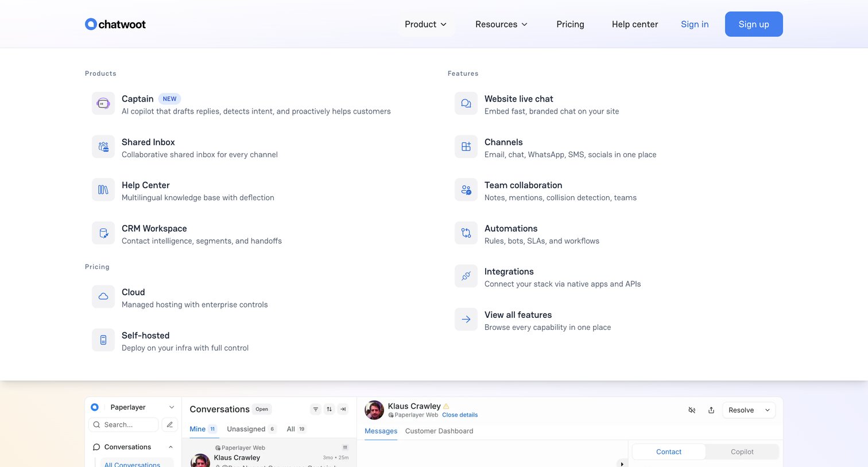Screen dimensions: 868x467
Task: Click the compose pencil icon beside Search
Action: (169, 425)
